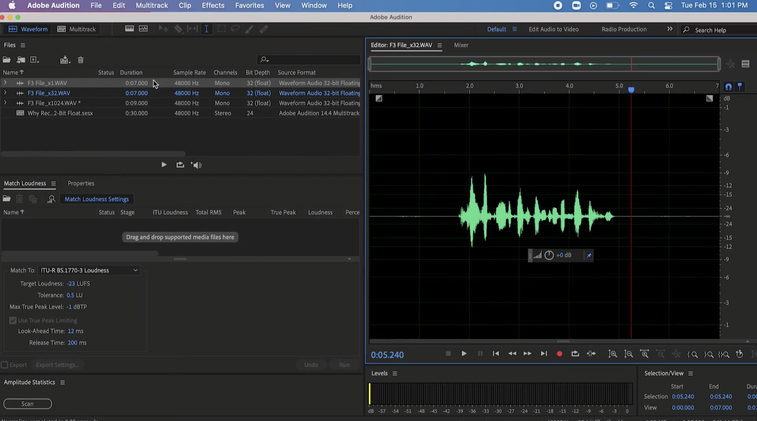The image size is (757, 421).
Task: Stop playback in editor transport
Action: point(448,354)
